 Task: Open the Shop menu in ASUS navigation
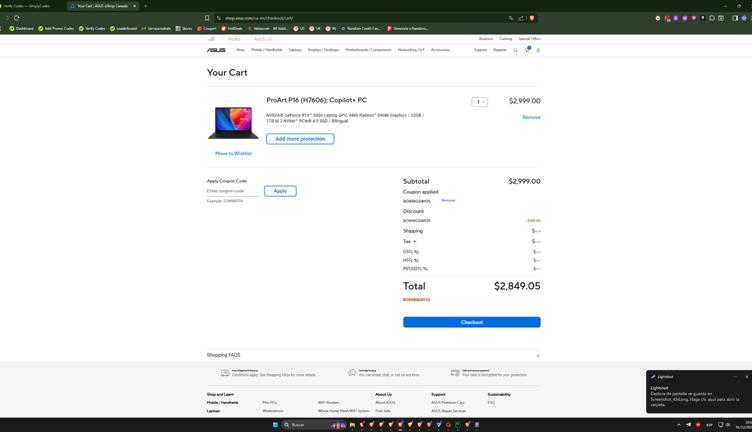(x=241, y=50)
